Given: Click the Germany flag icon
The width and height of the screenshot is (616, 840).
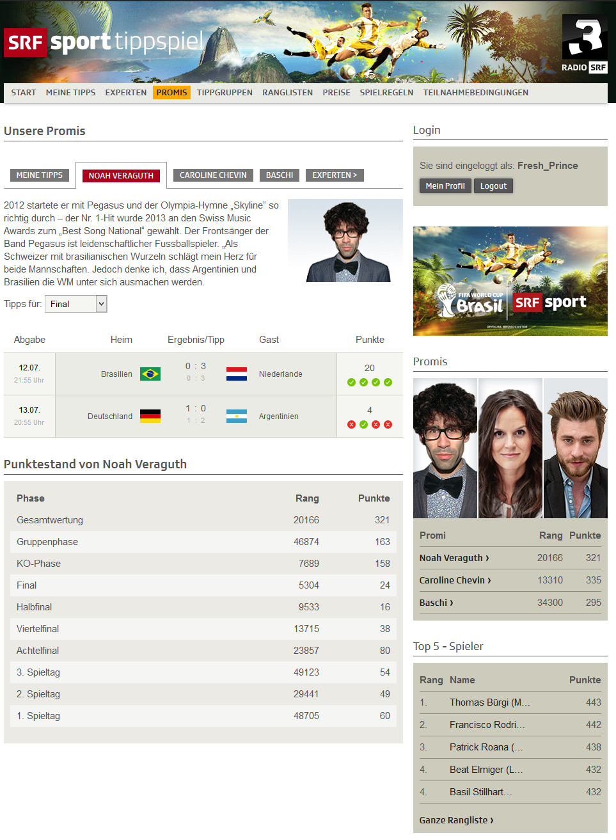Looking at the screenshot, I should point(150,416).
